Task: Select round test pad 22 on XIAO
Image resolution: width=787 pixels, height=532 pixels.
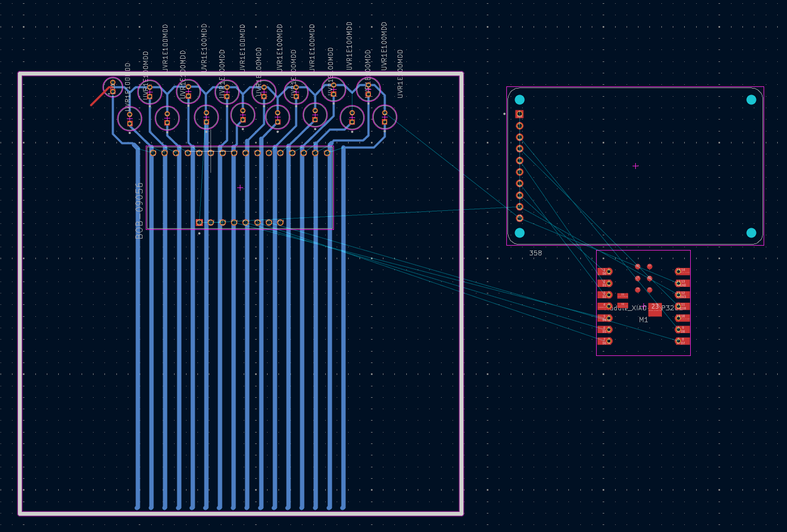Action: point(649,266)
